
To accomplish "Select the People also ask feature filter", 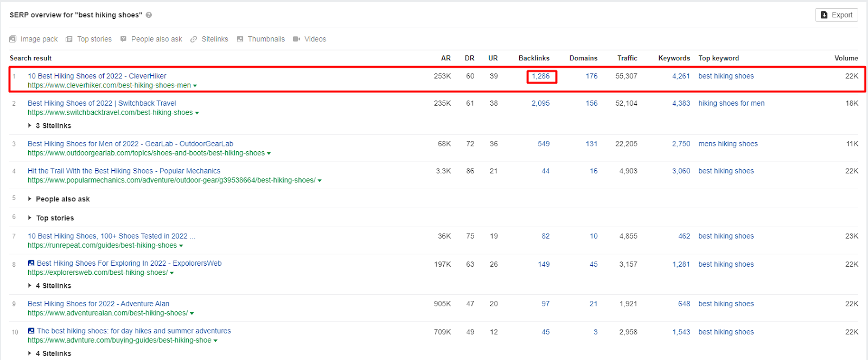I will (151, 39).
